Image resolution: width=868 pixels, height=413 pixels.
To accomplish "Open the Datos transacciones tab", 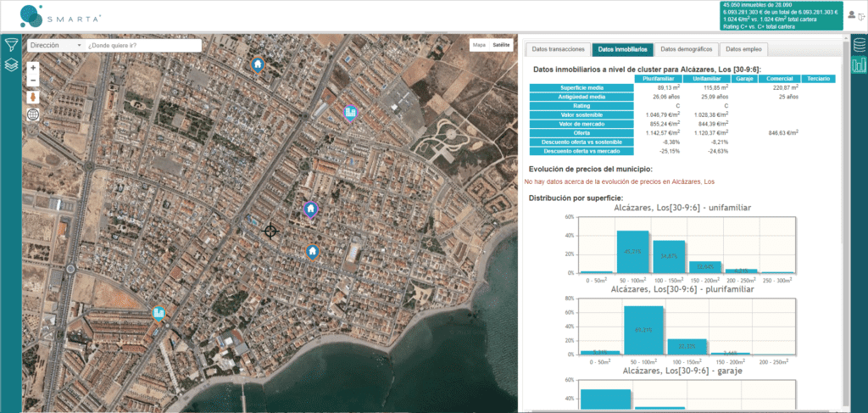I will click(557, 50).
